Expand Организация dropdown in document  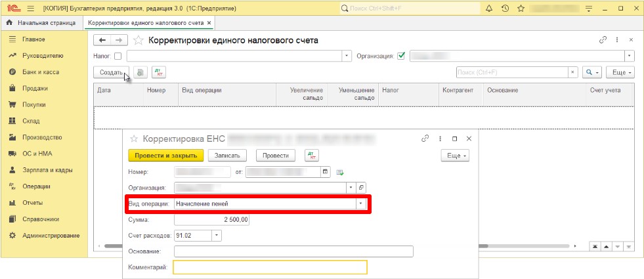pyautogui.click(x=351, y=187)
